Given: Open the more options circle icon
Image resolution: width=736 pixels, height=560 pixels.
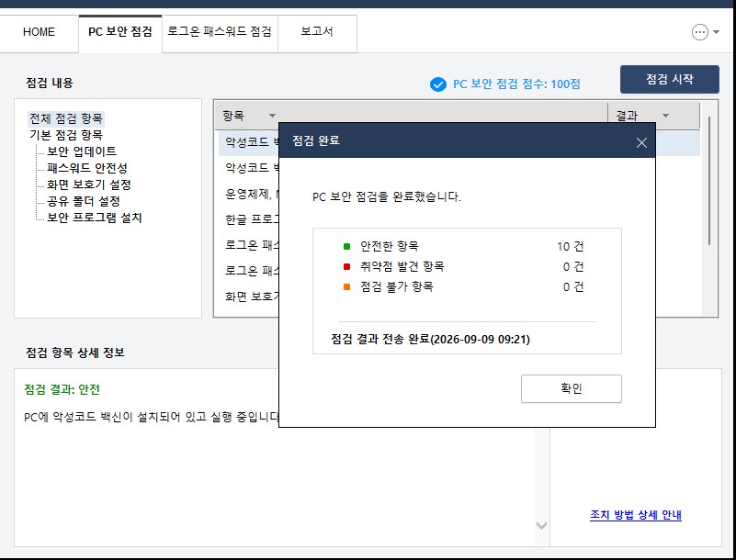Looking at the screenshot, I should point(700,32).
